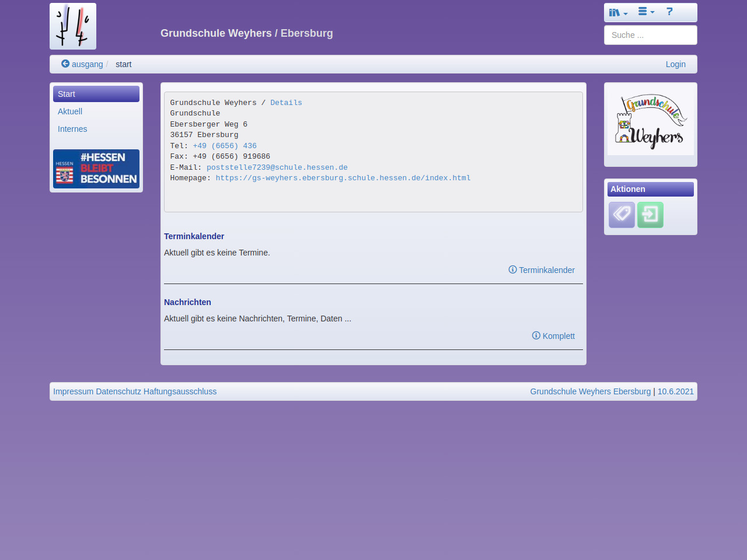Open Aktuell in the sidebar menu
Image resolution: width=747 pixels, height=560 pixels.
[x=70, y=111]
